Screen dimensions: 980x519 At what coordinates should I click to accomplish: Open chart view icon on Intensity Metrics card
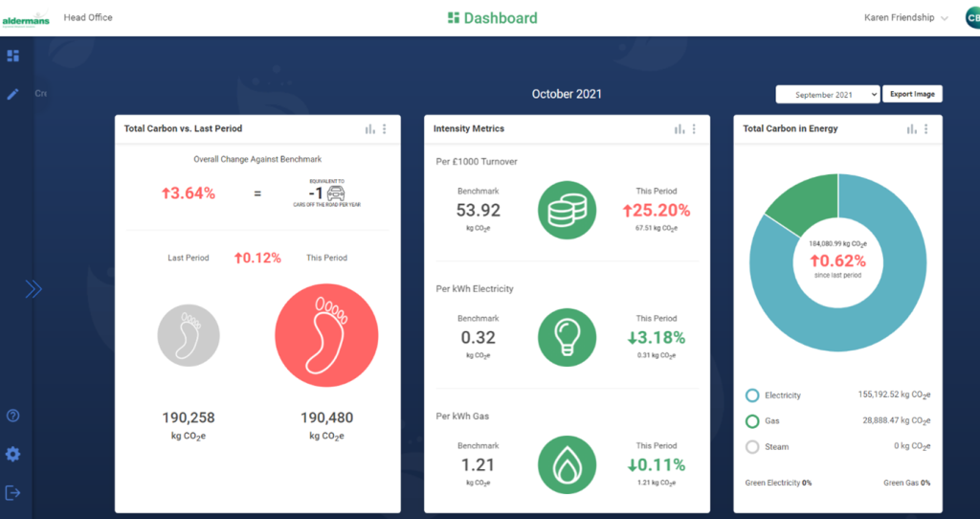pyautogui.click(x=679, y=129)
